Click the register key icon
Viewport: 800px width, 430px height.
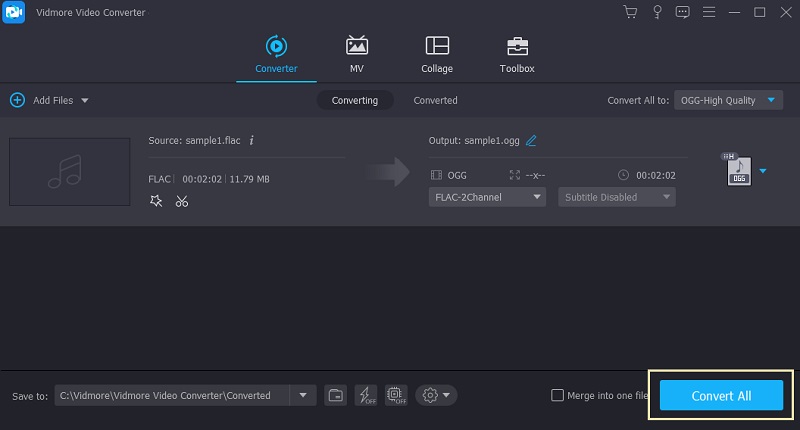coord(657,12)
